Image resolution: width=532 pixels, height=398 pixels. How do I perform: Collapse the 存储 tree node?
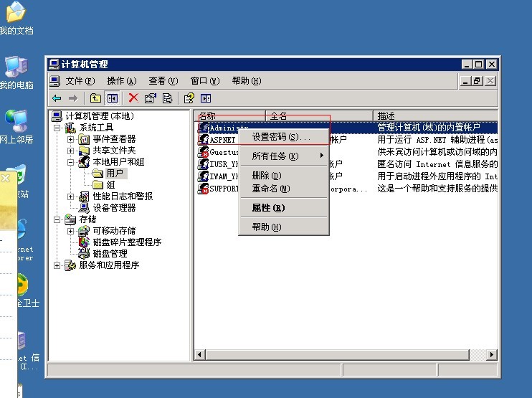coord(57,219)
